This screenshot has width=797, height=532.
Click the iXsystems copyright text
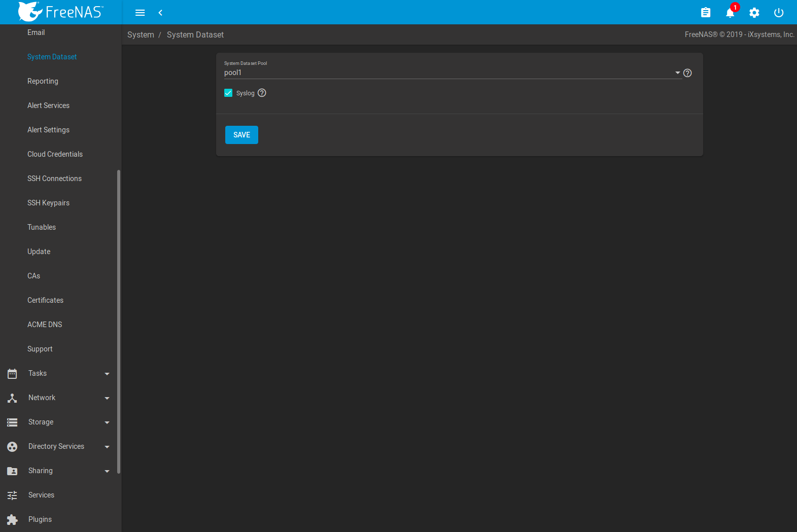[739, 34]
